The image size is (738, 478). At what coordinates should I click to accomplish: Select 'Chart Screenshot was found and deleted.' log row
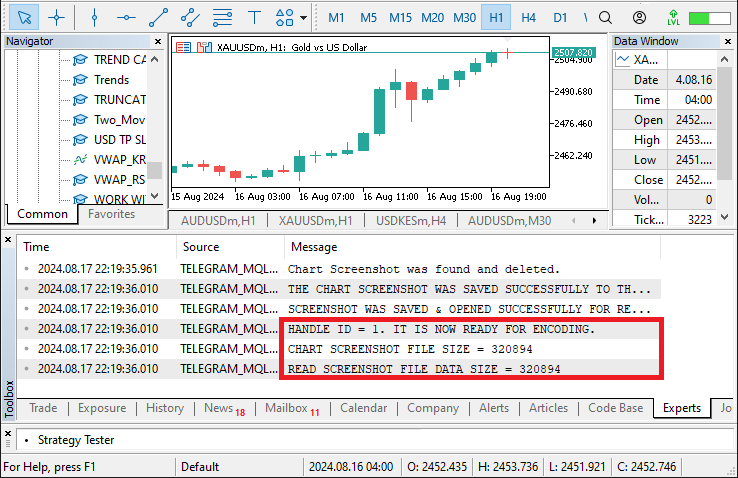[x=339, y=269]
